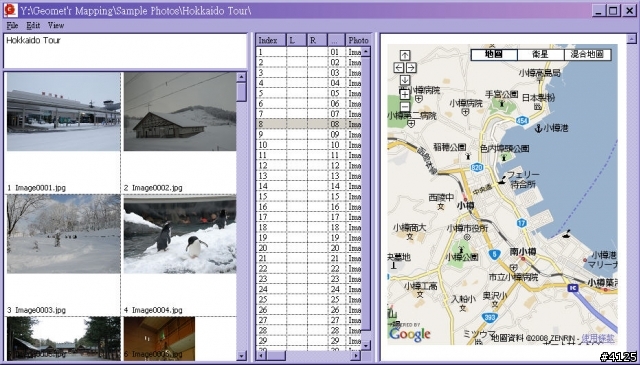Switch map to 衛星 satellite view
640x365 pixels.
pyautogui.click(x=541, y=55)
